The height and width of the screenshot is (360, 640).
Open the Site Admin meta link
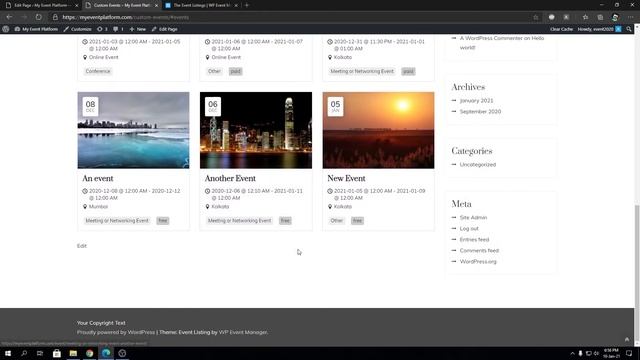click(x=473, y=218)
